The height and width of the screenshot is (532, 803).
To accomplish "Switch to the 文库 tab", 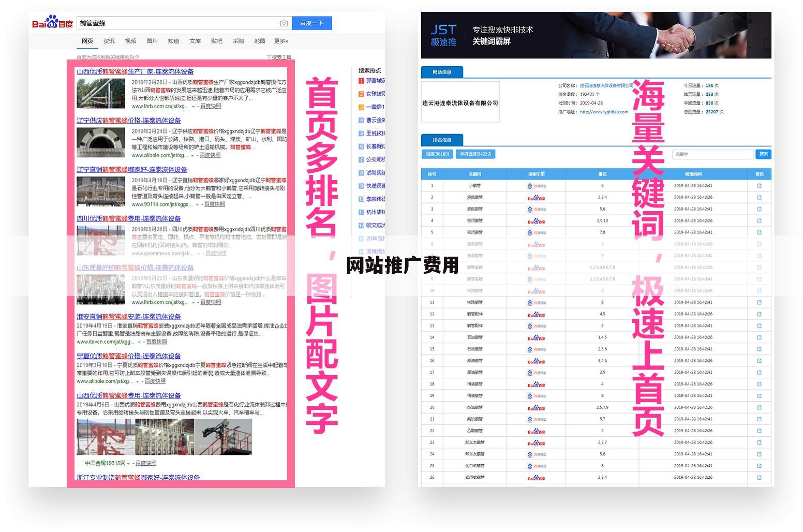I will (x=195, y=41).
